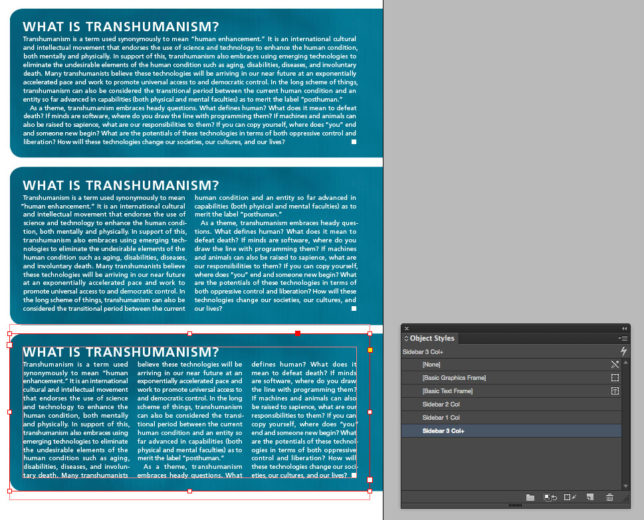Click the three-column sidebar heading text
Viewport: 644px width, 520px height.
coord(121,352)
